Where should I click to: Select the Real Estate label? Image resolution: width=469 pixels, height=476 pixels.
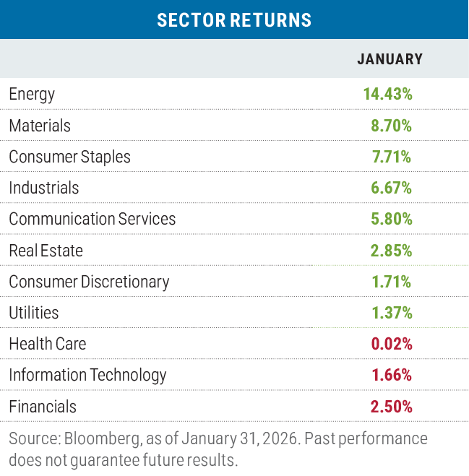(x=46, y=251)
